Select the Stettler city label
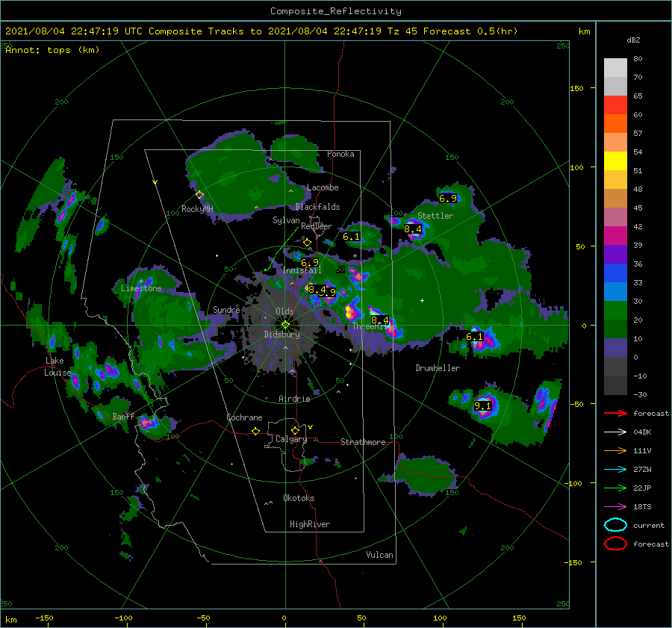This screenshot has height=628, width=672. tap(435, 216)
